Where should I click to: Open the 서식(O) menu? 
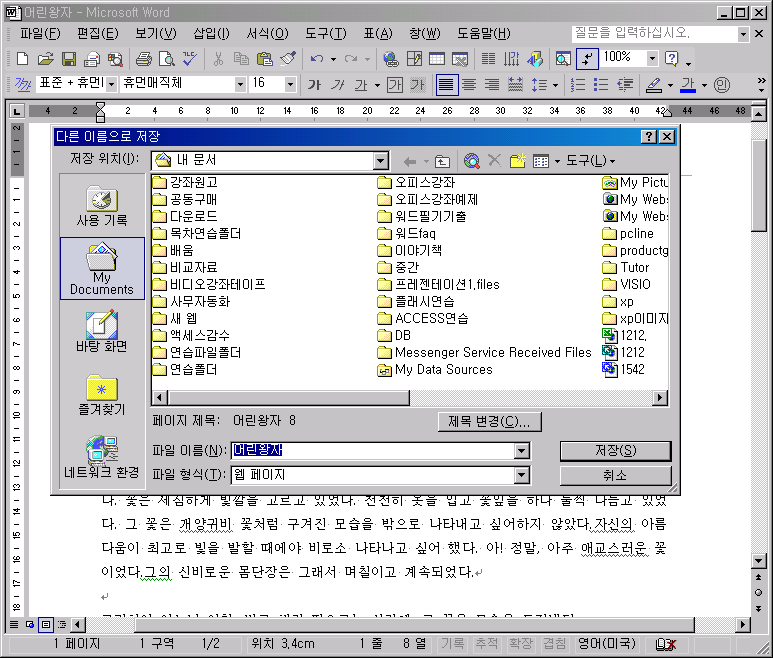pos(267,34)
